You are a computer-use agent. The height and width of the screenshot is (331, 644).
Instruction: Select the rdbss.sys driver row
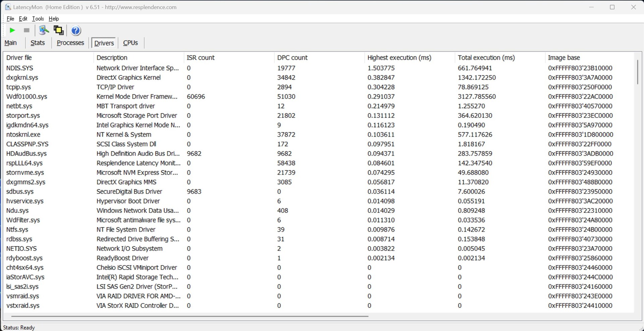click(x=319, y=239)
